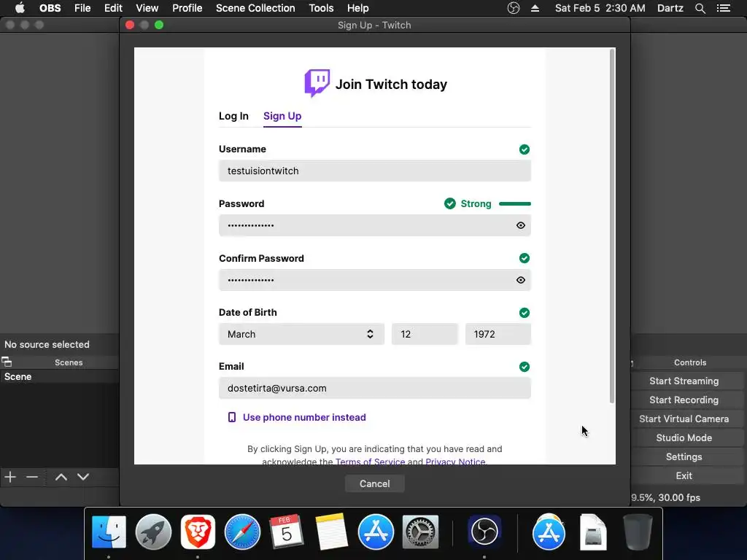Screen dimensions: 747x560
Task: Open Trash from the dock
Action: (638, 532)
